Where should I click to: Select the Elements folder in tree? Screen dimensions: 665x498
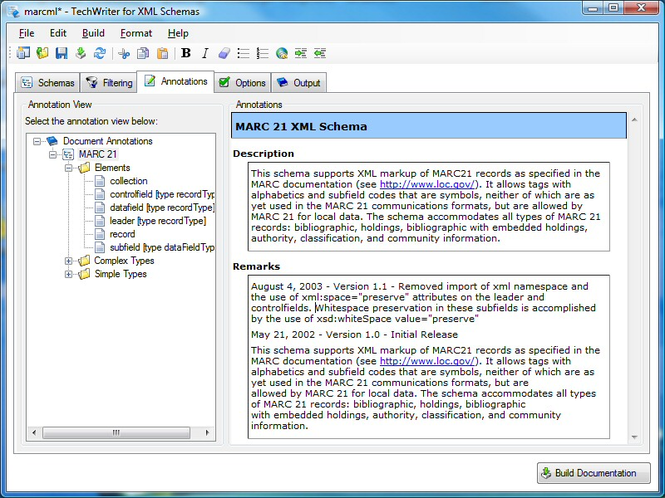112,168
